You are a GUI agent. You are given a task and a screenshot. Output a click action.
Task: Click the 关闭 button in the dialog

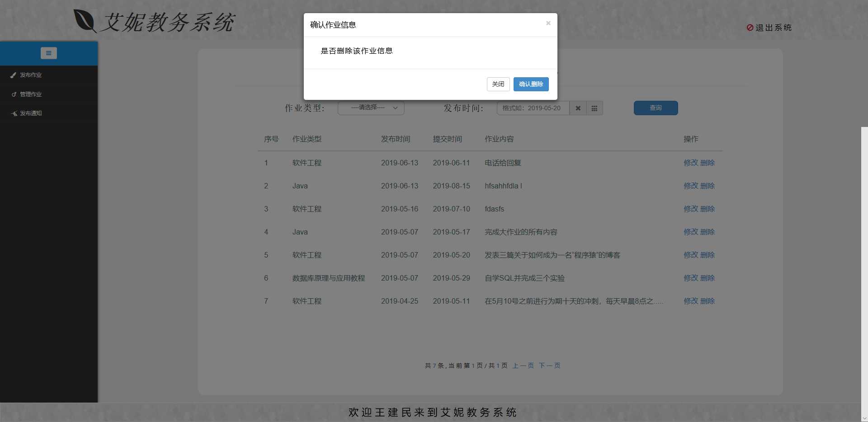click(498, 84)
